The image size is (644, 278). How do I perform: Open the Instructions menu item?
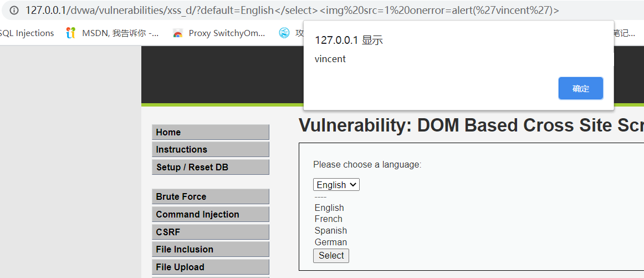(210, 150)
